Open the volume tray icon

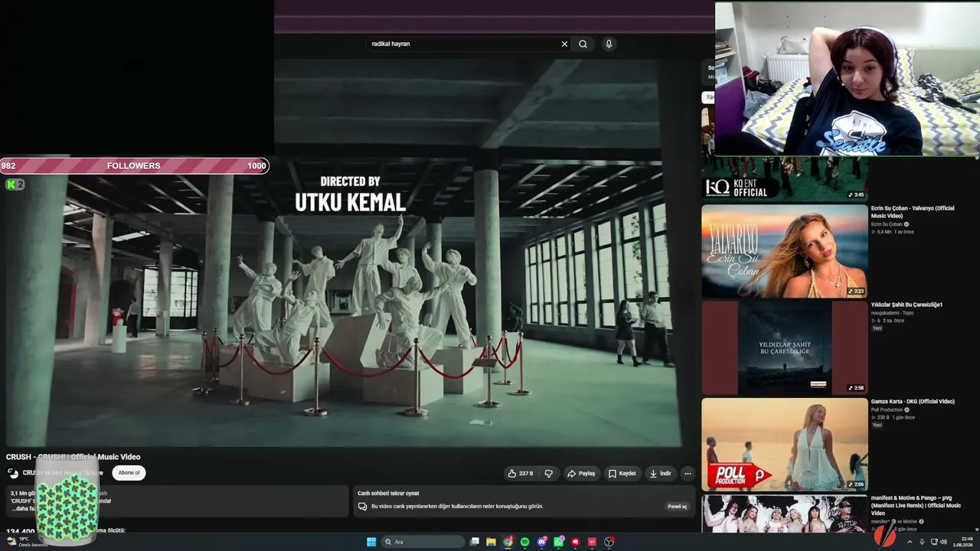[944, 542]
